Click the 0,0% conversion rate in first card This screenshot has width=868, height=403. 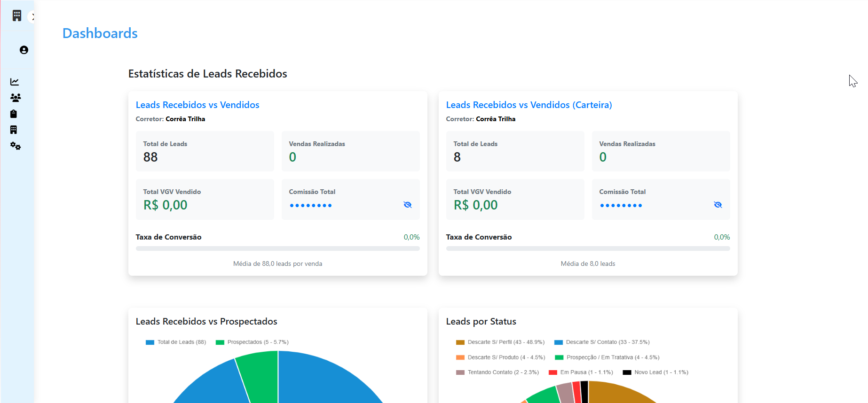pos(411,237)
